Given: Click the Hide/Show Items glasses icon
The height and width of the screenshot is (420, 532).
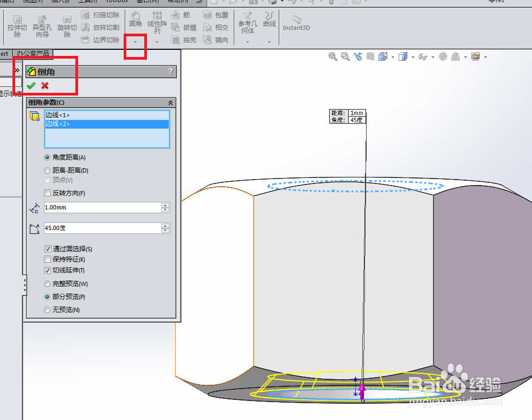Looking at the screenshot, I should [x=423, y=56].
